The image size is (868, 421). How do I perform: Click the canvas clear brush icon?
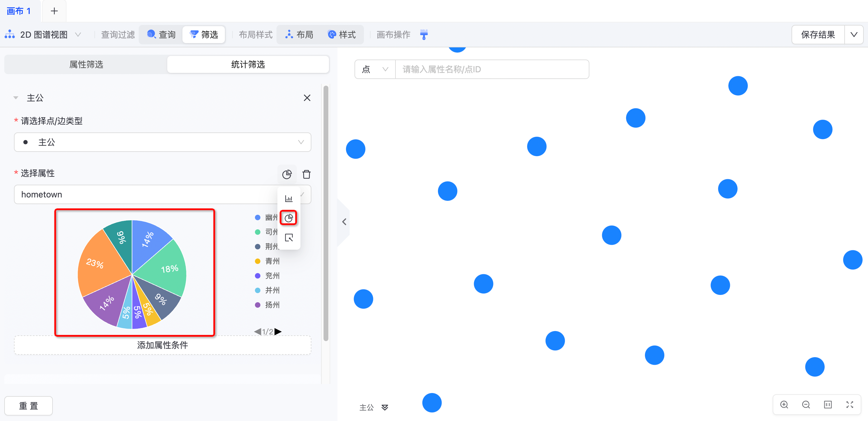424,34
